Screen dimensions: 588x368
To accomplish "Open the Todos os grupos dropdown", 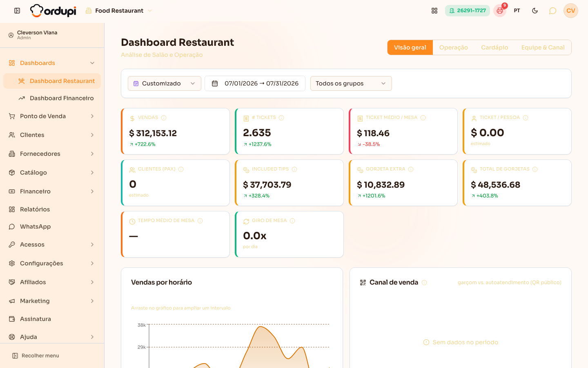I will [351, 83].
